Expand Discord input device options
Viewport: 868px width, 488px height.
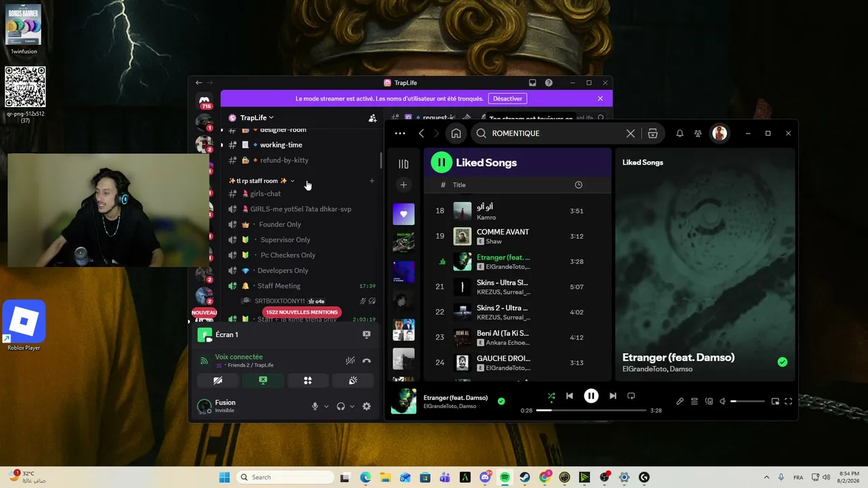point(326,407)
